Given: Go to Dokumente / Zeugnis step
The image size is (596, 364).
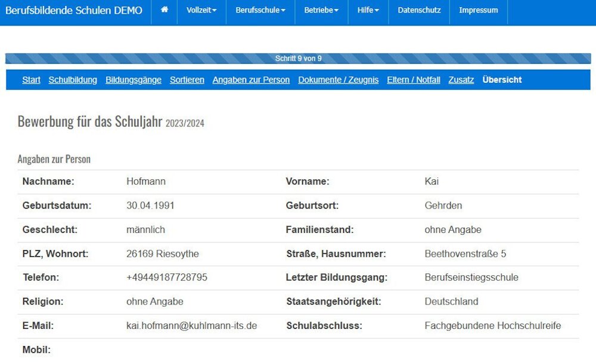Looking at the screenshot, I should click(339, 80).
